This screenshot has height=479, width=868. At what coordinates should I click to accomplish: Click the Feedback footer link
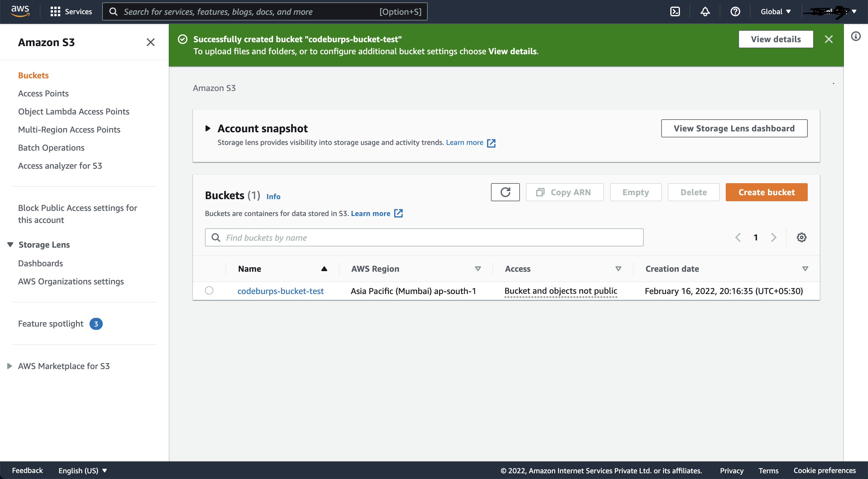[27, 471]
